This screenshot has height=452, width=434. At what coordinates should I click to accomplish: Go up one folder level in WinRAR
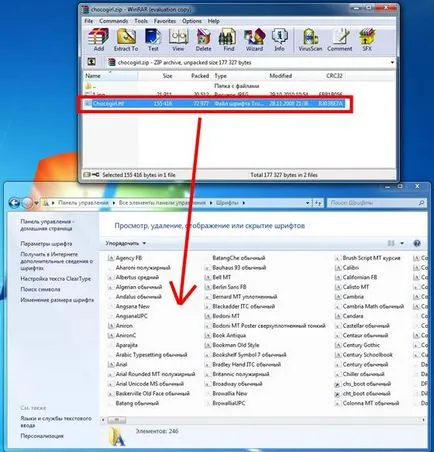(x=91, y=62)
